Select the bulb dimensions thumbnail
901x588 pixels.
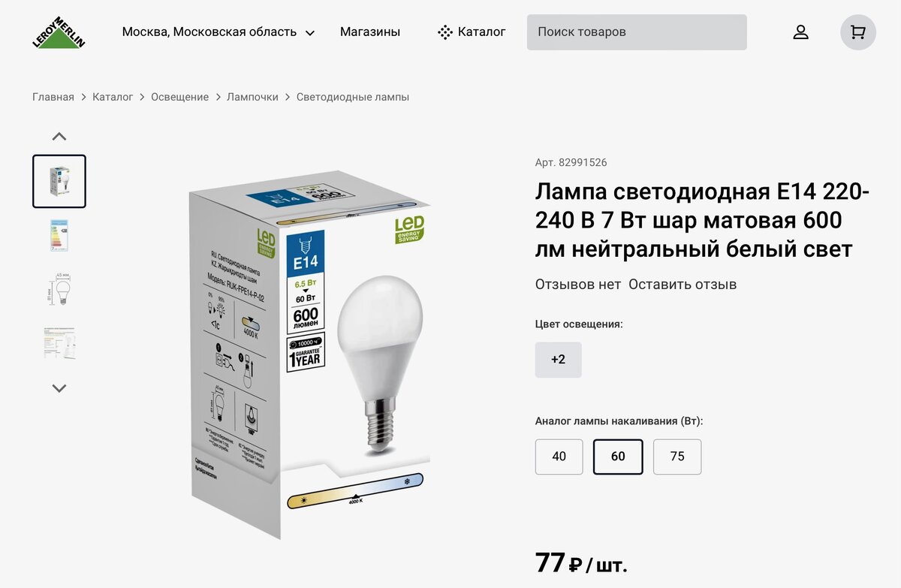[59, 288]
